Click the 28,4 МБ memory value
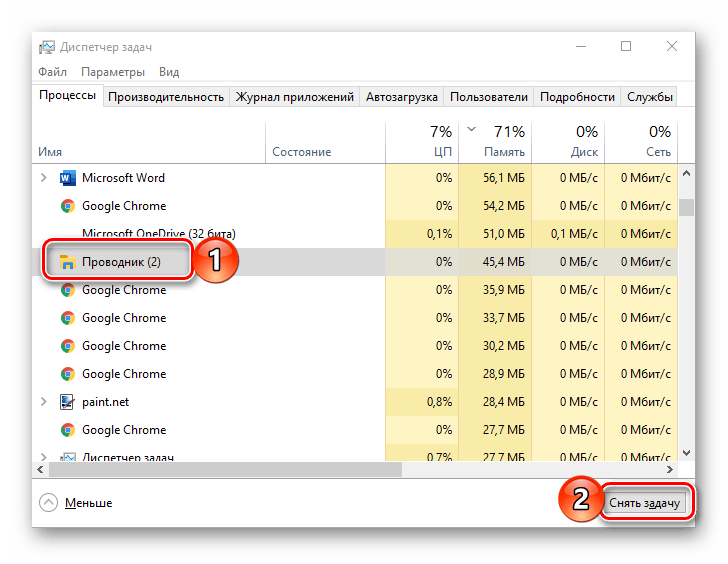Image resolution: width=728 pixels, height=564 pixels. 503,402
